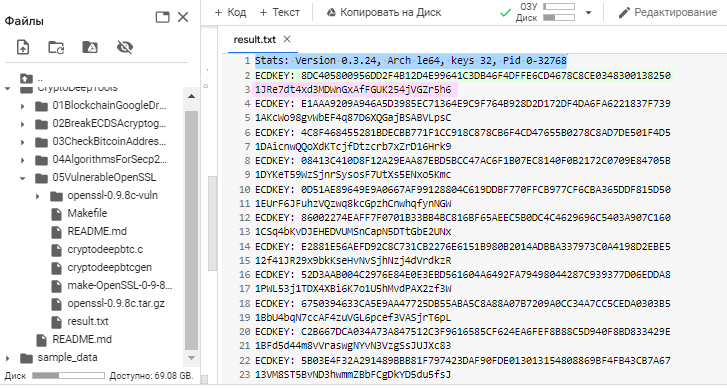The width and height of the screenshot is (727, 390).
Task: Expand the 04AlgorithmsForSecp2... folder
Action: pos(22,160)
